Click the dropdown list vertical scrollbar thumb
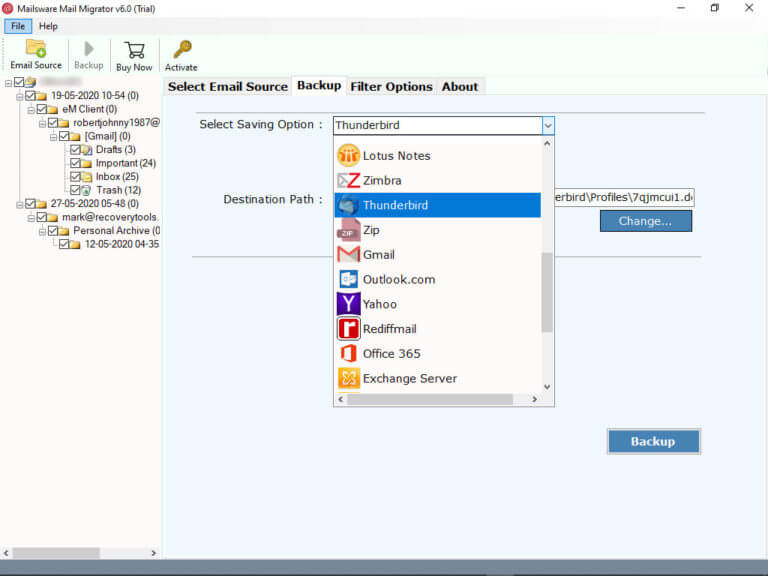This screenshot has width=768, height=576. [547, 292]
